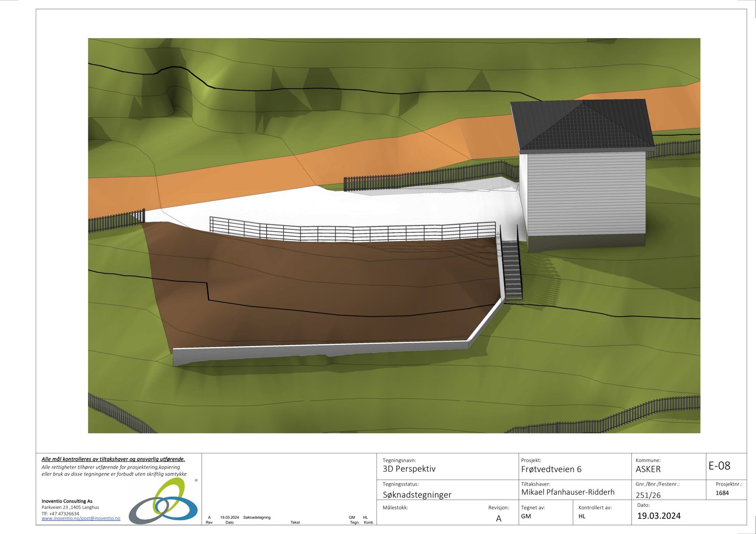Click the revision row 'Søknadstegning'
Screen dimensions: 756x534
point(256,517)
